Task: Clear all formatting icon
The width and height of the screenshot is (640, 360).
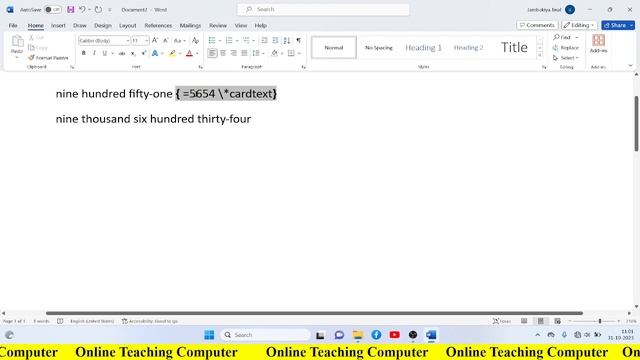Action: 196,40
